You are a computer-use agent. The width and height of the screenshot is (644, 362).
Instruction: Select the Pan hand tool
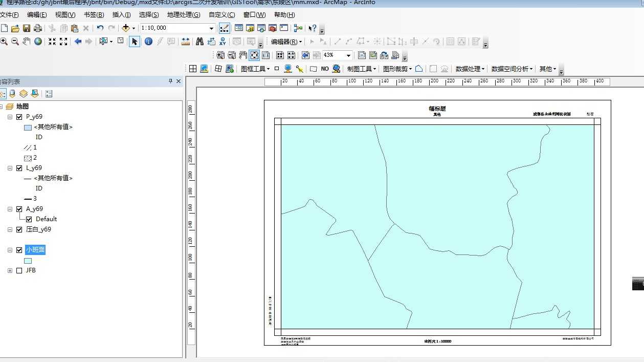click(x=27, y=41)
